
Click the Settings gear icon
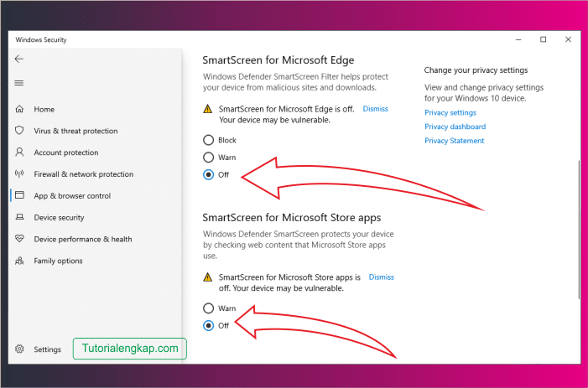tap(19, 349)
